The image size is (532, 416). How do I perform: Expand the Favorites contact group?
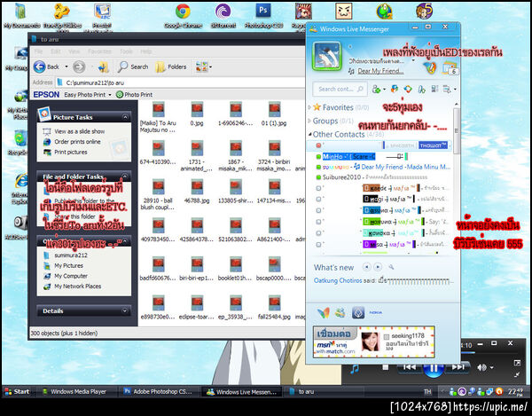[x=309, y=107]
